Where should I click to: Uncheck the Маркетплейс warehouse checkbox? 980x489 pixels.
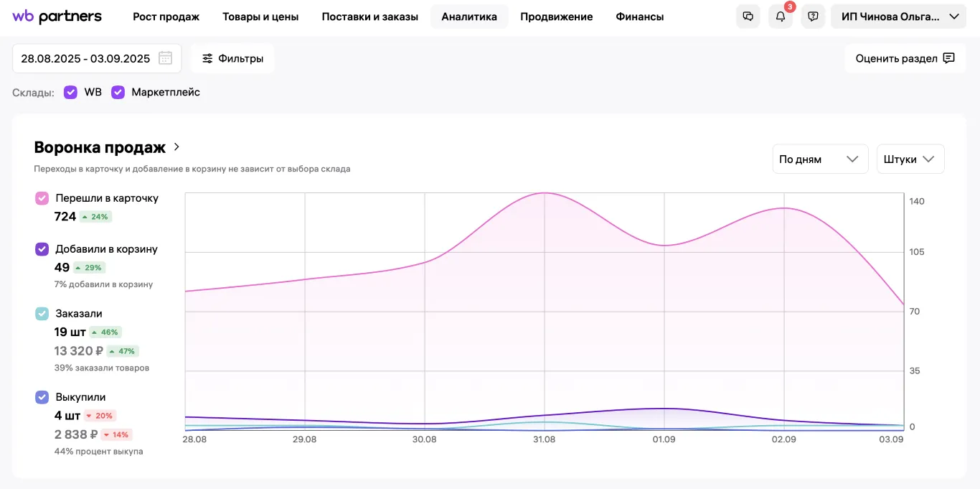pyautogui.click(x=118, y=92)
